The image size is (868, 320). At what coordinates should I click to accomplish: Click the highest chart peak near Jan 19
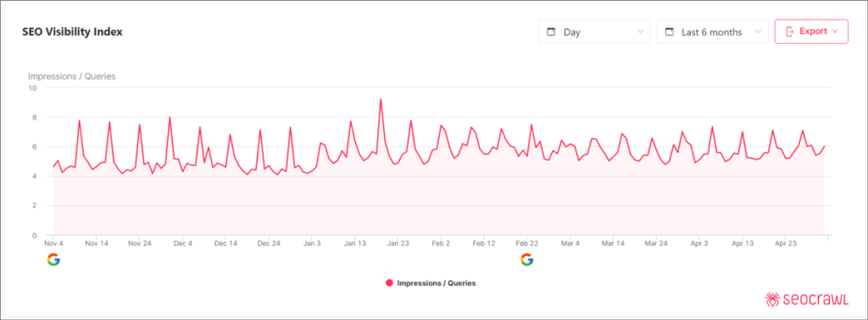pyautogui.click(x=381, y=100)
